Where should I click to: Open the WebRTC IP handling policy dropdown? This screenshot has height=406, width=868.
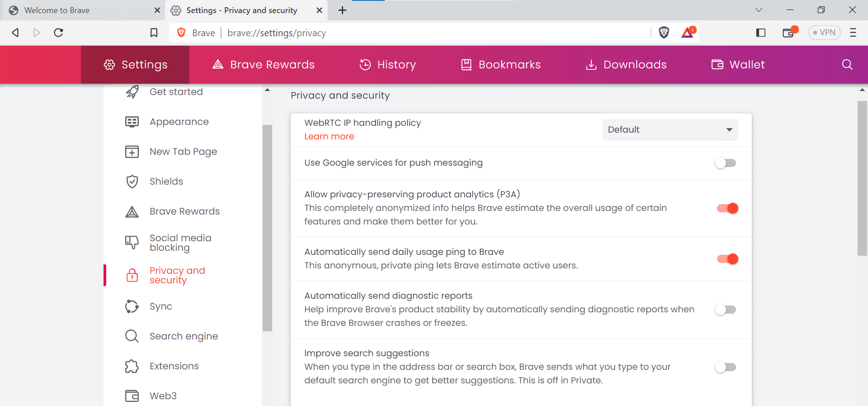click(x=670, y=130)
